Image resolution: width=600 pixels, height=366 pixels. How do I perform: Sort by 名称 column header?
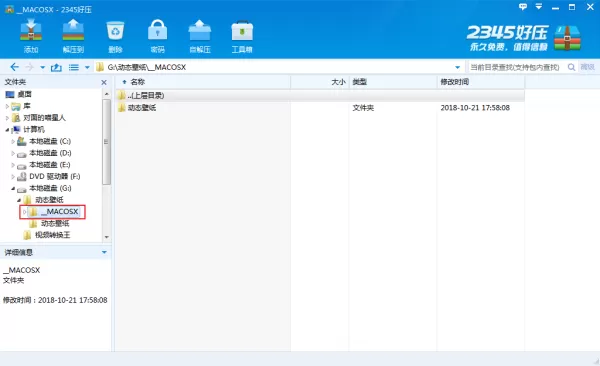[203, 82]
